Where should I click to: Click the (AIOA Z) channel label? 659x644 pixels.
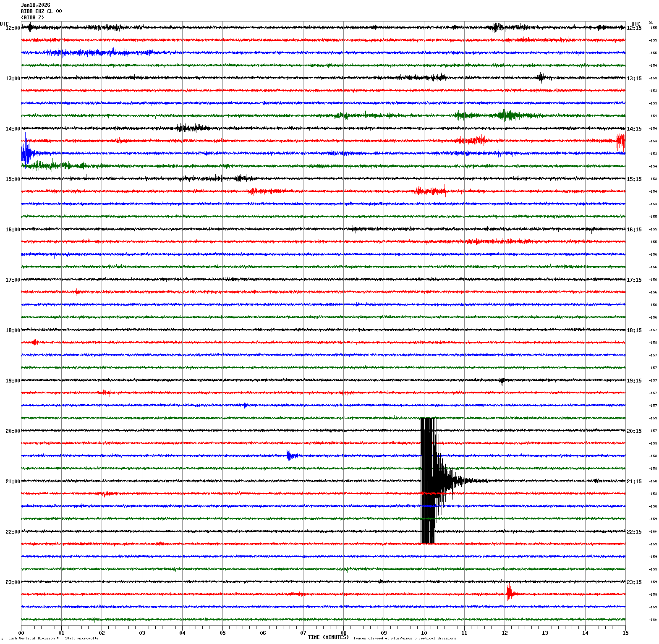[x=32, y=18]
